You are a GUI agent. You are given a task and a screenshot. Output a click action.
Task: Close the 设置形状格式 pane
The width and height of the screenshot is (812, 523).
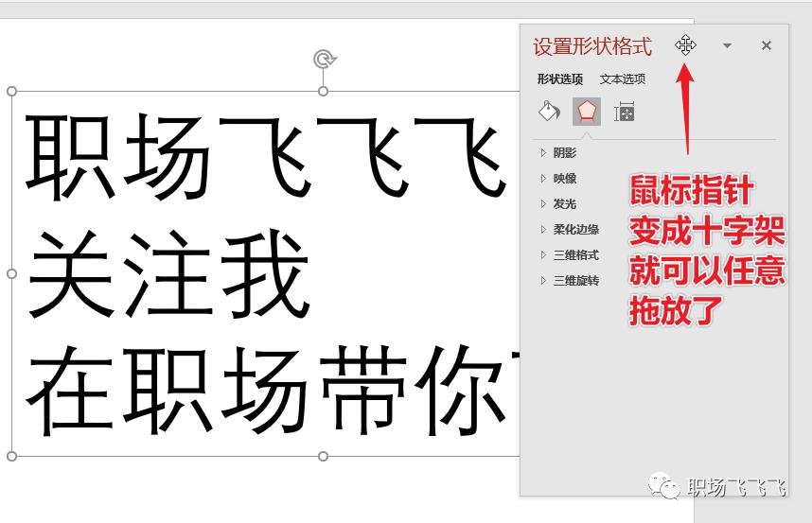coord(767,45)
